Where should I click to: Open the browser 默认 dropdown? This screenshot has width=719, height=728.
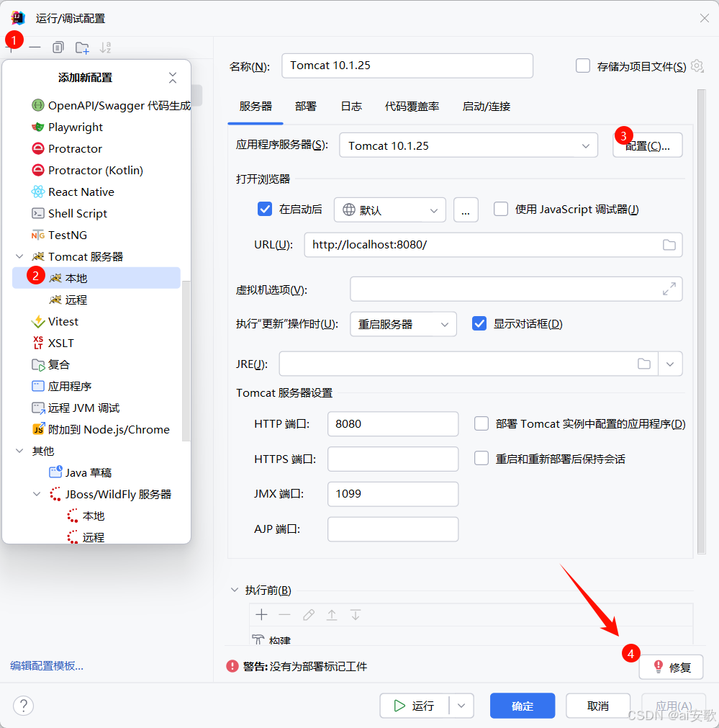[x=390, y=210]
